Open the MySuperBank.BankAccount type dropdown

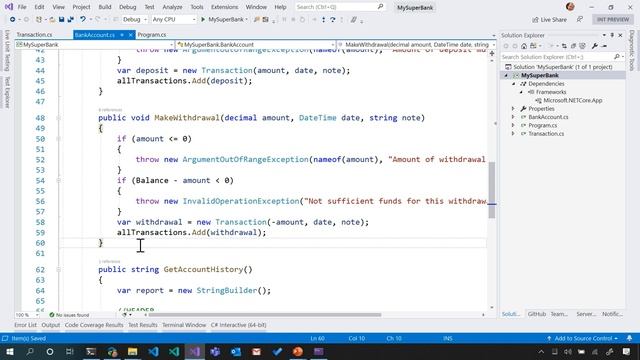(256, 44)
